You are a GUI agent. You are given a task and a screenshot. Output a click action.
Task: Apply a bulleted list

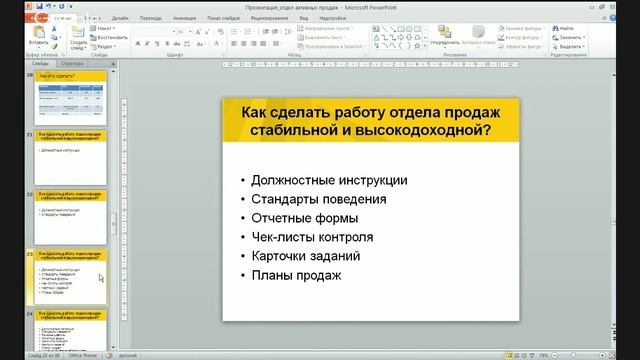tap(235, 32)
